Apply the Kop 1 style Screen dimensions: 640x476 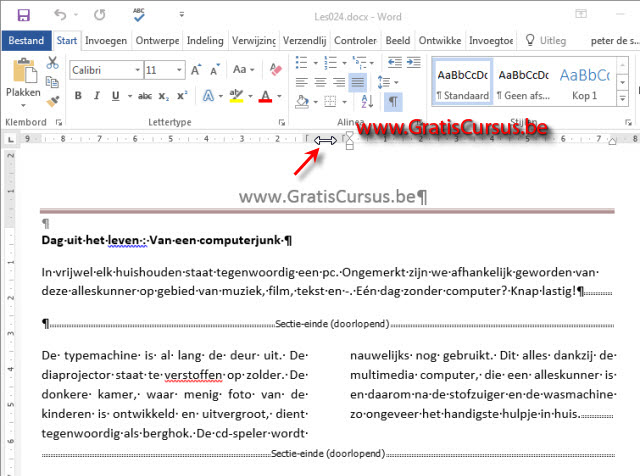tap(584, 82)
